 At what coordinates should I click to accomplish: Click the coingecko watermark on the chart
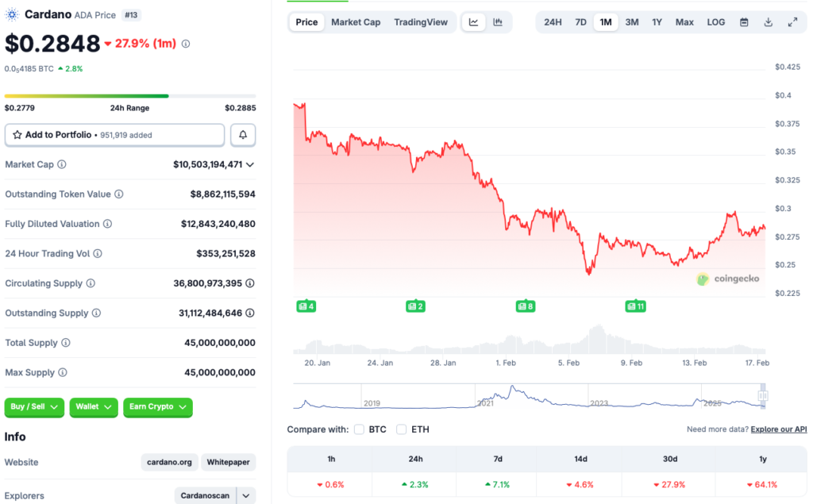727,279
